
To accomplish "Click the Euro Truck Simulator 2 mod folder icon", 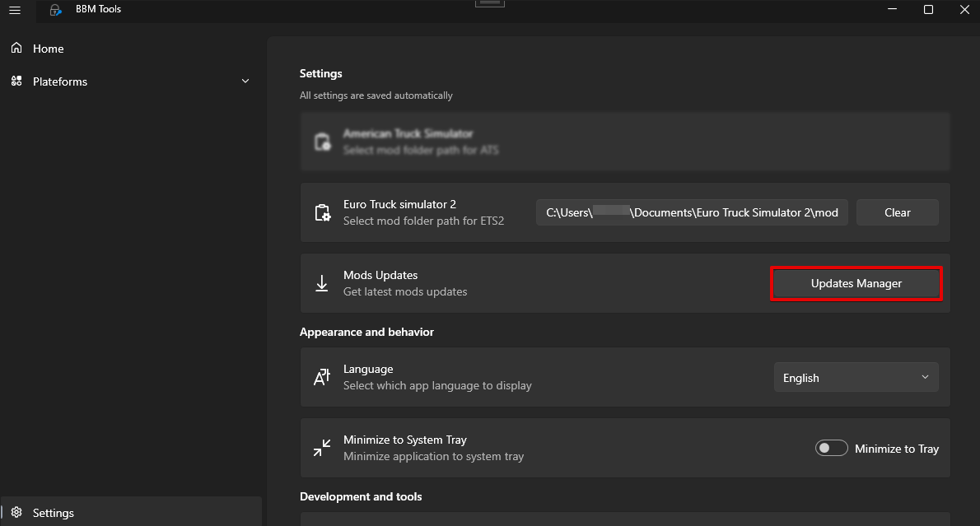I will (x=321, y=212).
